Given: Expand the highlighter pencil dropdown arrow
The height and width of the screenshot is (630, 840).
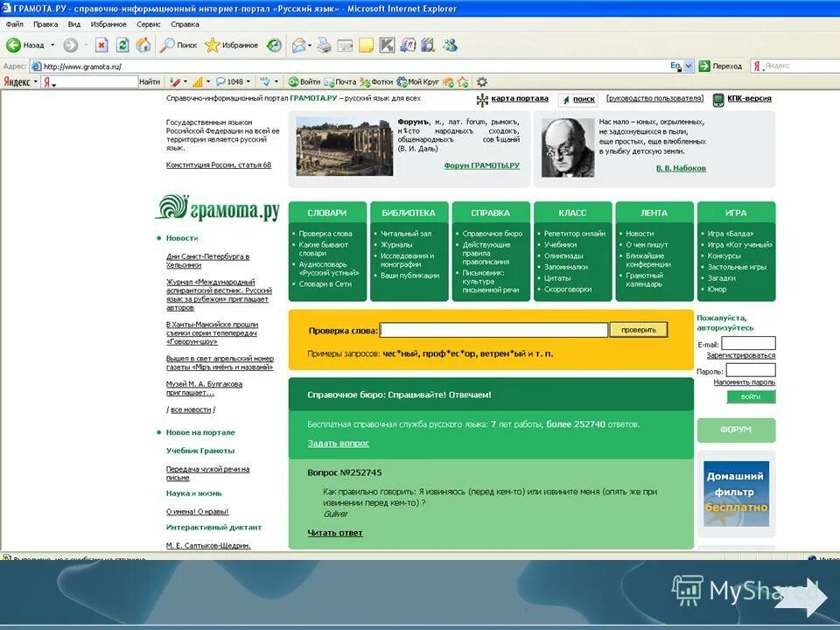Looking at the screenshot, I should pos(185,82).
